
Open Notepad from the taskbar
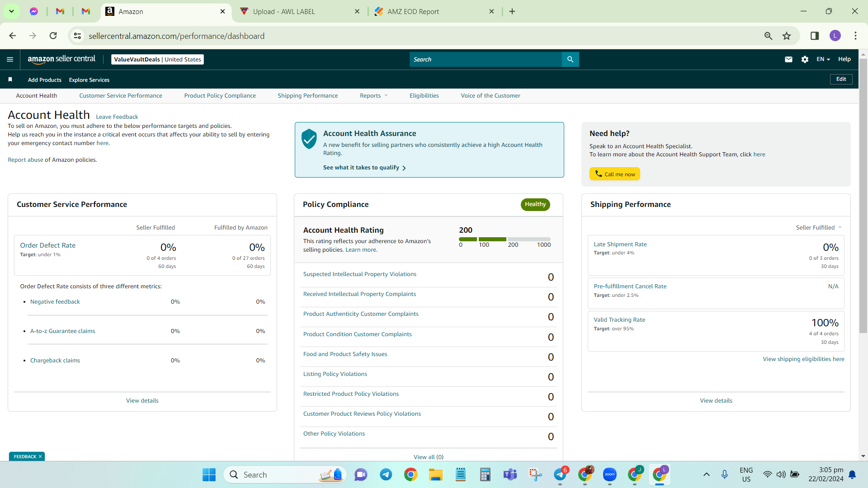coord(461,474)
